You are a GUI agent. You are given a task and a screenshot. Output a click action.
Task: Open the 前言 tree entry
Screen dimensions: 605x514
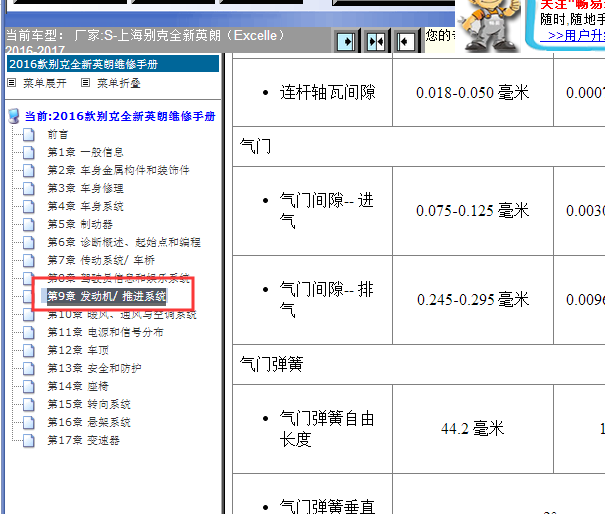pos(58,135)
